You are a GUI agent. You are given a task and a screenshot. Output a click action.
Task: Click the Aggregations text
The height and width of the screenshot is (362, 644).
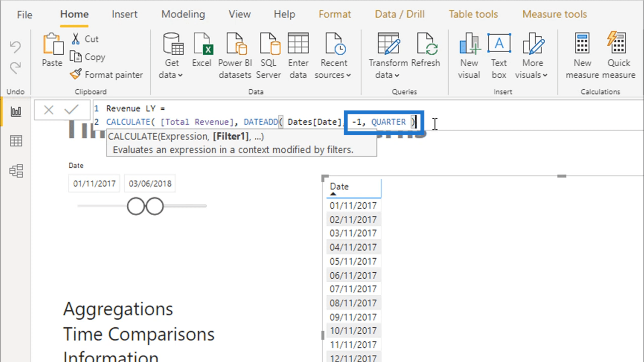point(118,310)
